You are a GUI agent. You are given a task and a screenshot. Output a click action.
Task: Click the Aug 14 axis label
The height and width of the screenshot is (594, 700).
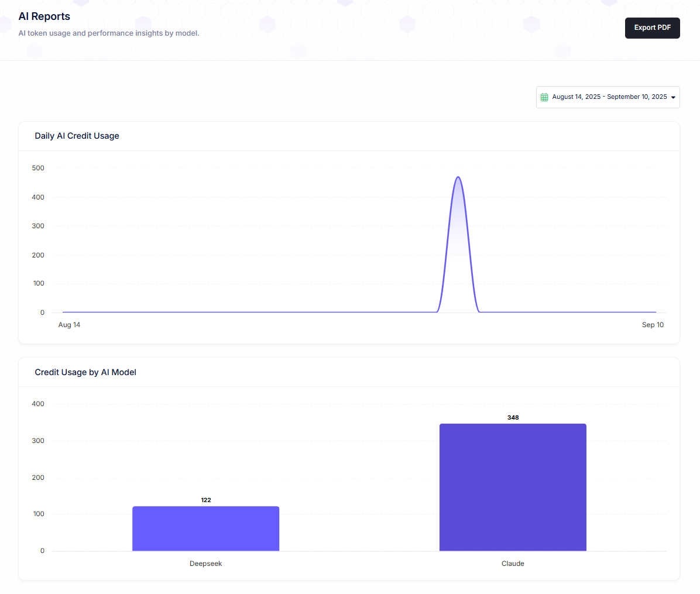[x=69, y=325]
